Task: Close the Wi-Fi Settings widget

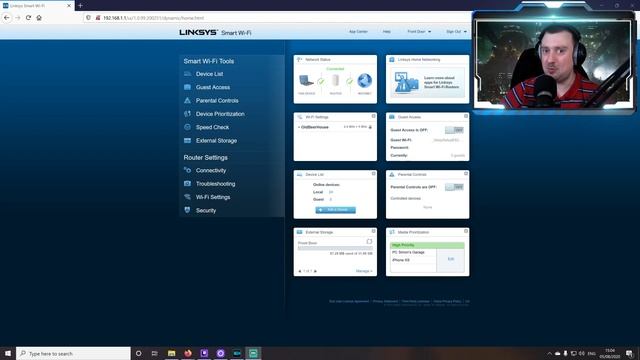Action: 373,116
